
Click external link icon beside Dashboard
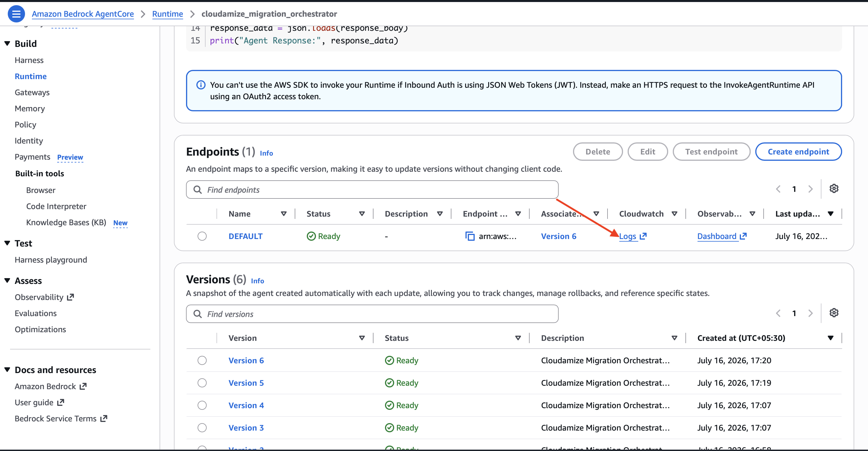(743, 236)
